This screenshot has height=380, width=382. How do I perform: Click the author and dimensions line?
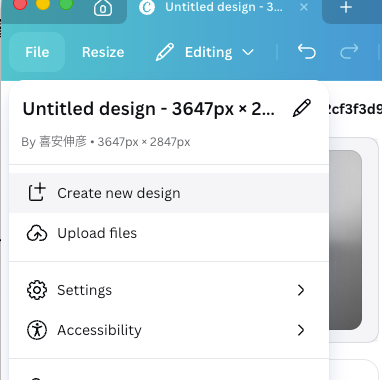tap(106, 142)
